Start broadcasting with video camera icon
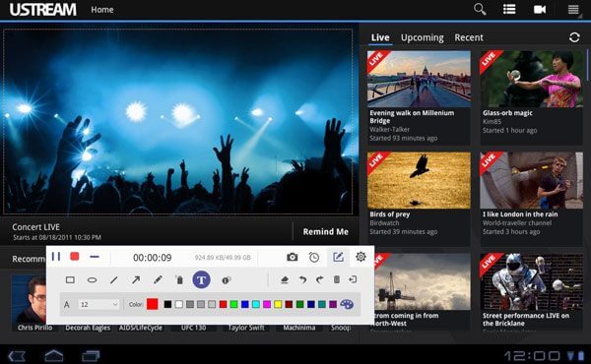This screenshot has width=591, height=364. point(540,10)
